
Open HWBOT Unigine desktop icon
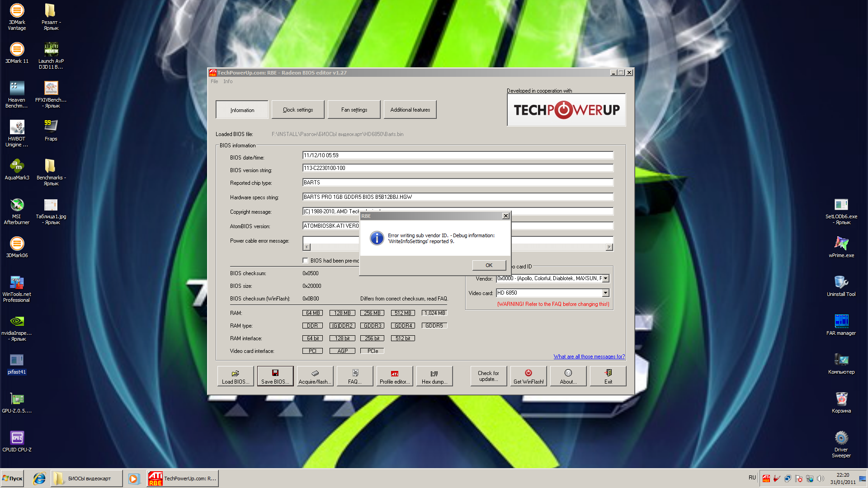17,133
